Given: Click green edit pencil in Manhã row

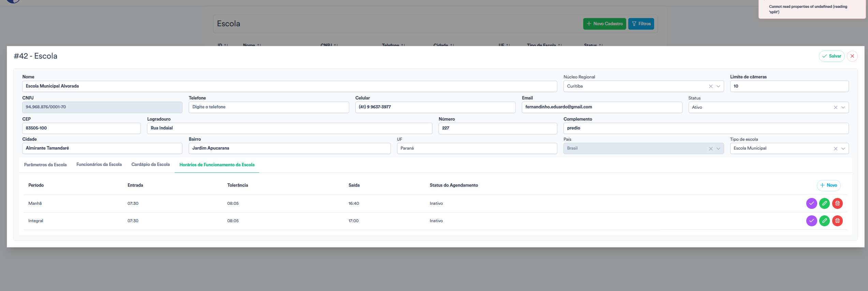Looking at the screenshot, I should 824,203.
